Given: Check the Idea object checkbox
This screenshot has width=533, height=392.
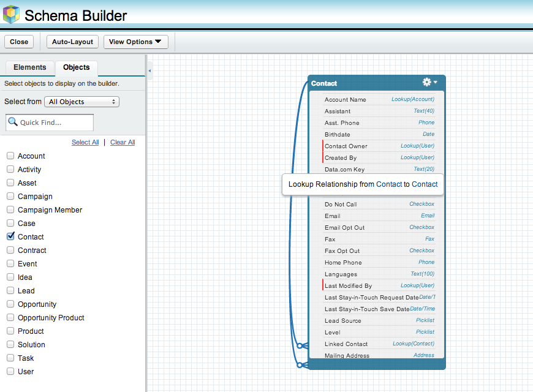Looking at the screenshot, I should pyautogui.click(x=10, y=277).
